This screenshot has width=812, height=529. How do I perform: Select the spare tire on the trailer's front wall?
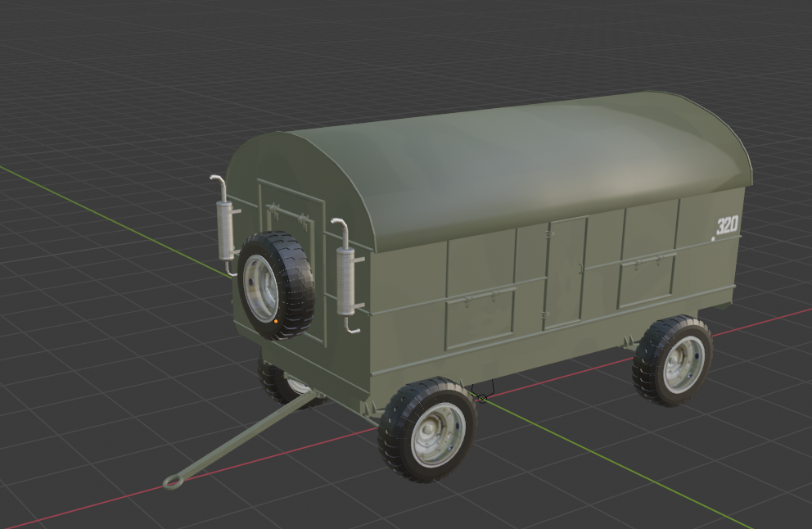click(276, 285)
